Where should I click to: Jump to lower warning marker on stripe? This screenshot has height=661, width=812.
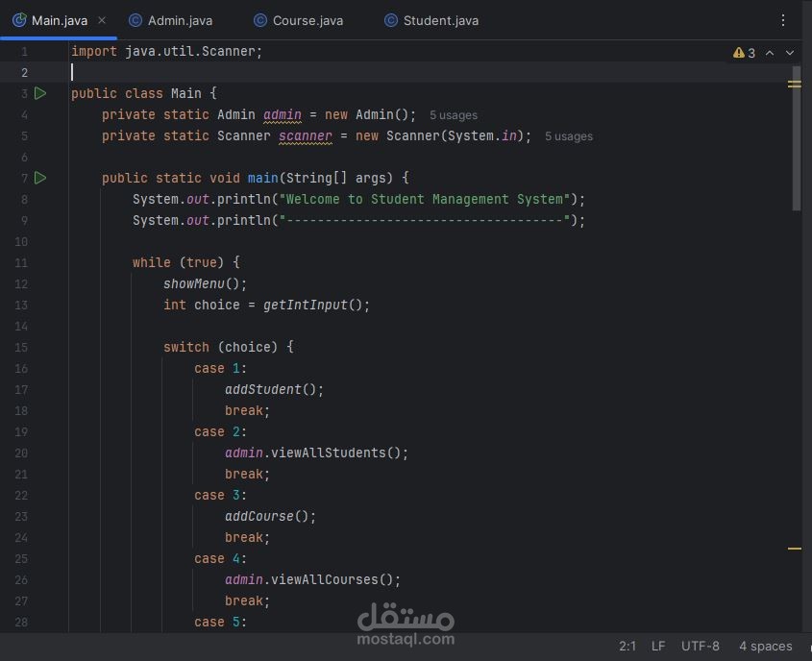pyautogui.click(x=795, y=549)
